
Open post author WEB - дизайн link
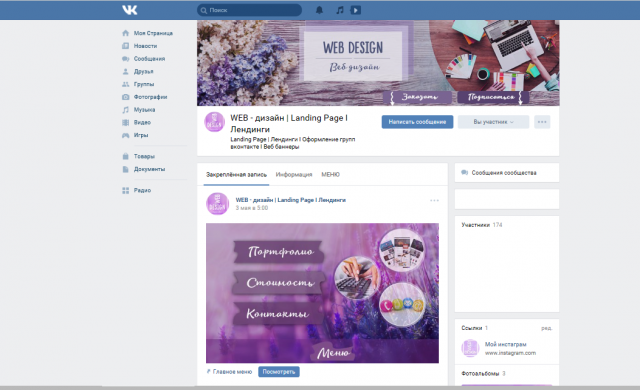pos(291,200)
